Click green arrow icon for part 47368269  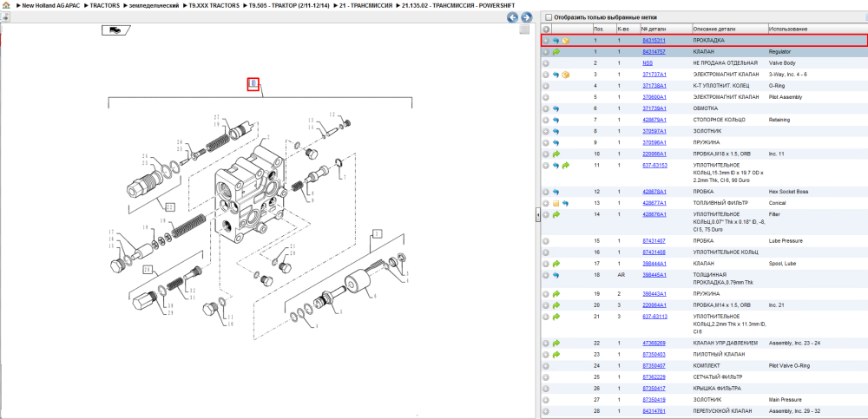[x=556, y=344]
